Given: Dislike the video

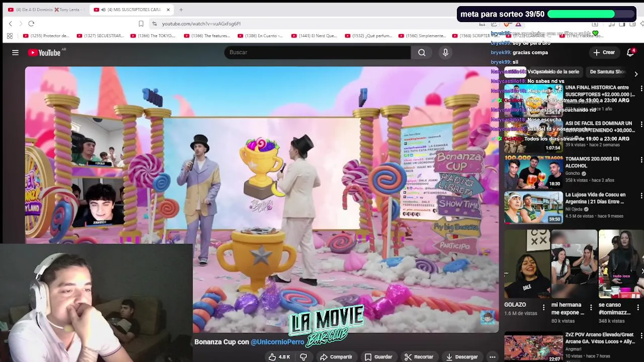Looking at the screenshot, I should 303,357.
